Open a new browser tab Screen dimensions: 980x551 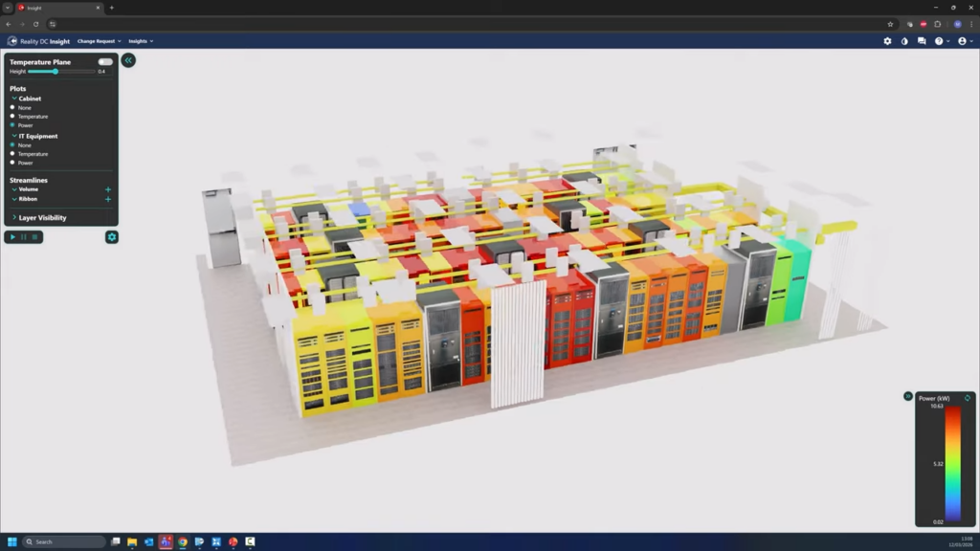pos(112,8)
